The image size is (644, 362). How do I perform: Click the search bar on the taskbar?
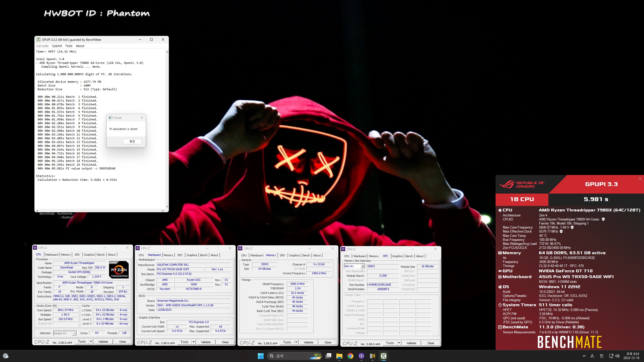pyautogui.click(x=294, y=356)
